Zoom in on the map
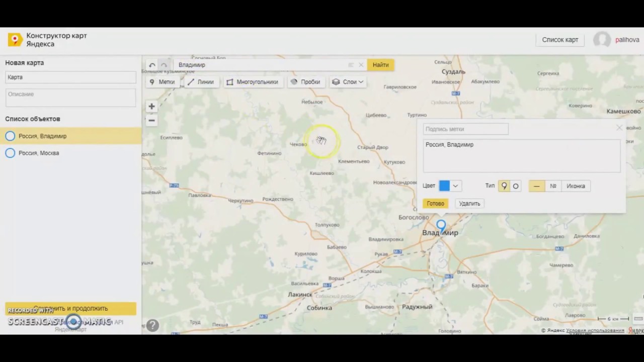Screen dimensions: 644x362 151,107
